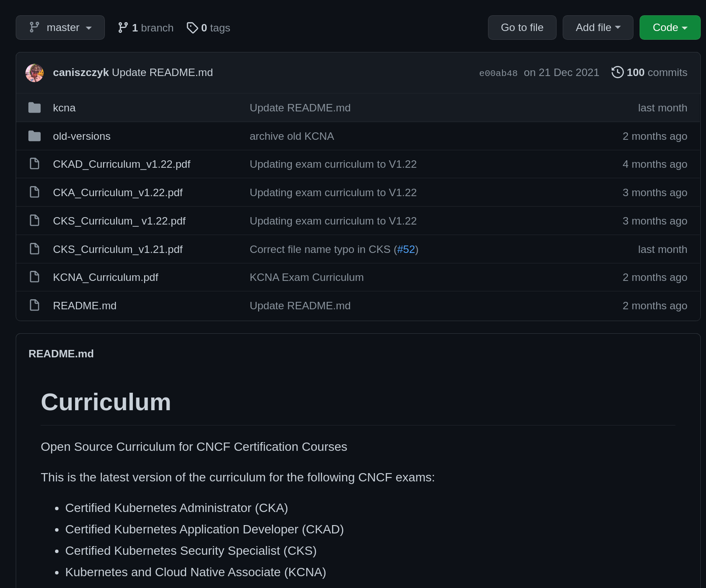Click the Curriculum heading in the README
Screen dimensions: 706x588
click(x=106, y=402)
